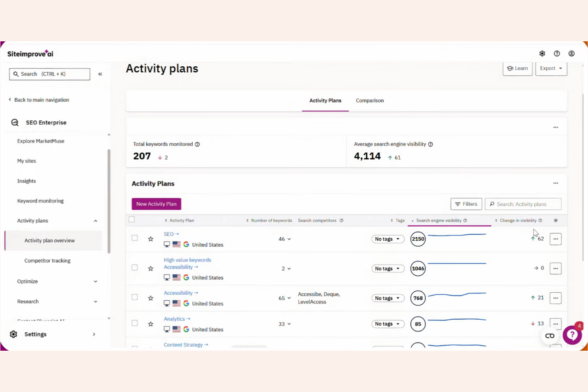
Task: Open the No tags dropdown in SEO row
Action: (388, 239)
